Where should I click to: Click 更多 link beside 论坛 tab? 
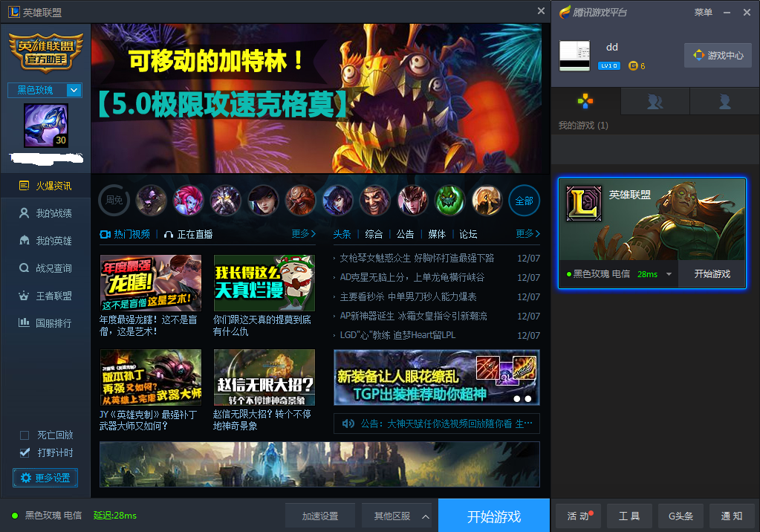coord(527,234)
